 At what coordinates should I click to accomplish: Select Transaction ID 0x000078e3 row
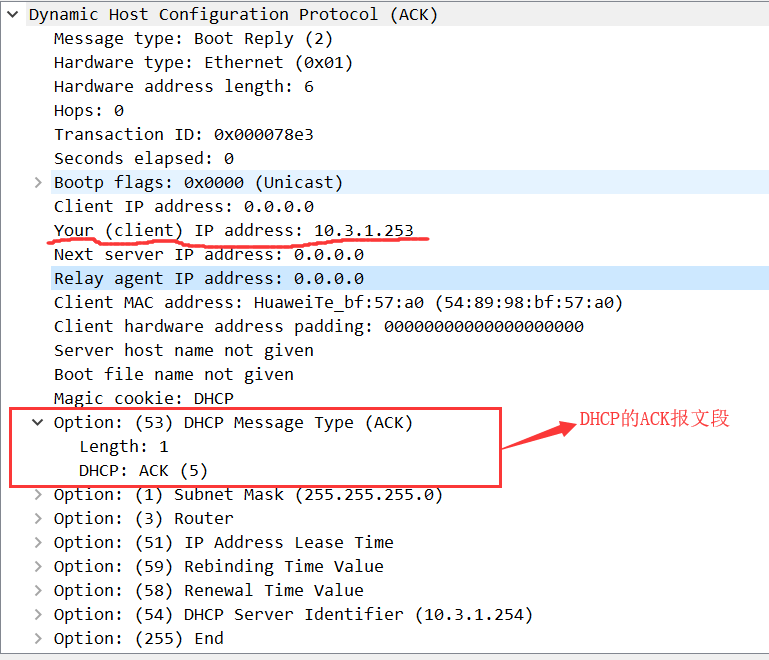[x=183, y=134]
